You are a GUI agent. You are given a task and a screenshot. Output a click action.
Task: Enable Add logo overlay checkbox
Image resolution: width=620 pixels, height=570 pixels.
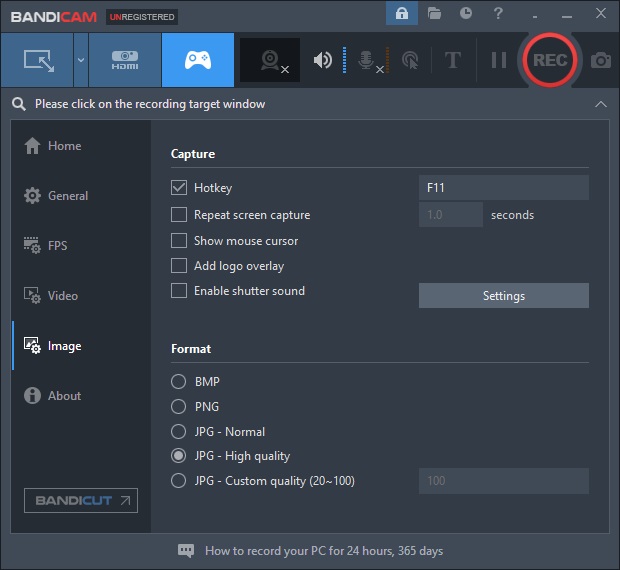179,266
